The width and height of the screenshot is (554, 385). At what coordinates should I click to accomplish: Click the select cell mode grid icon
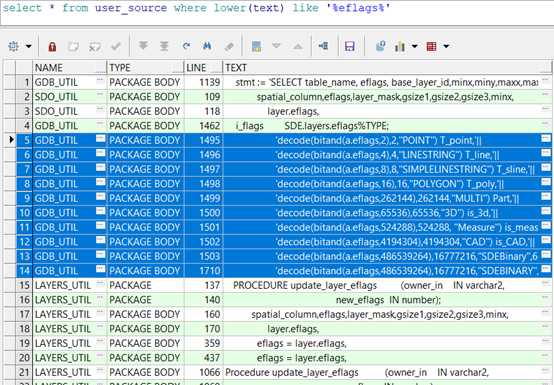[x=13, y=46]
